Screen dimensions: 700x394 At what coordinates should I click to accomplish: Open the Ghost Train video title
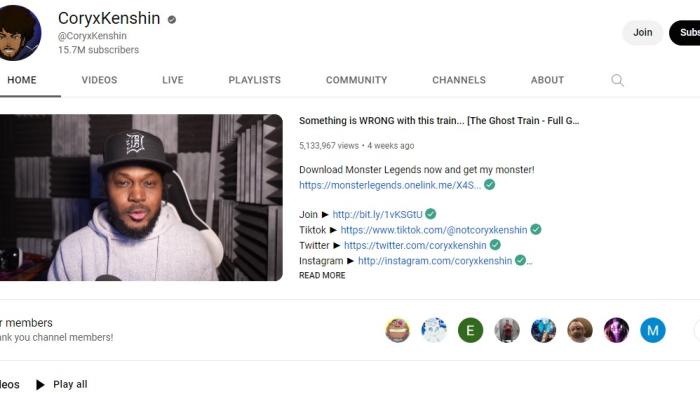click(439, 120)
